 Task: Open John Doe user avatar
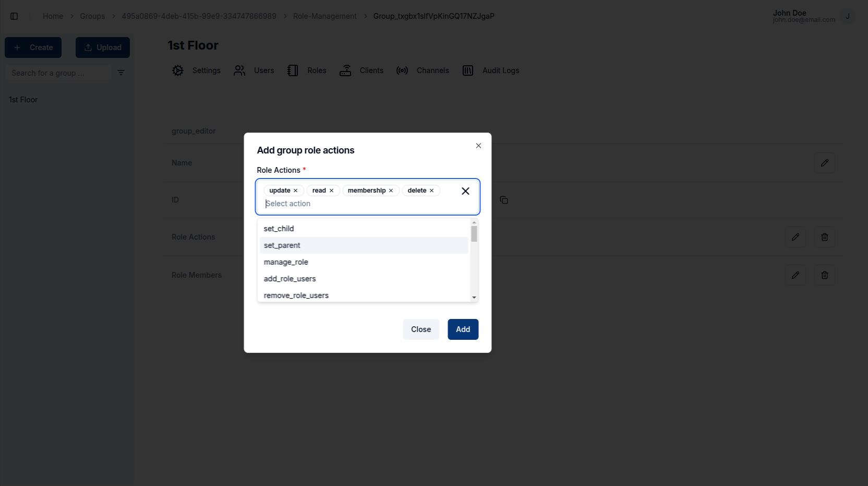click(x=848, y=16)
